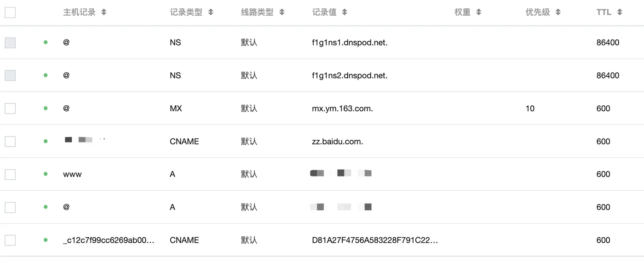Click truncated value D81A27F4756A583228F791C22…
The width and height of the screenshot is (644, 262).
[375, 240]
